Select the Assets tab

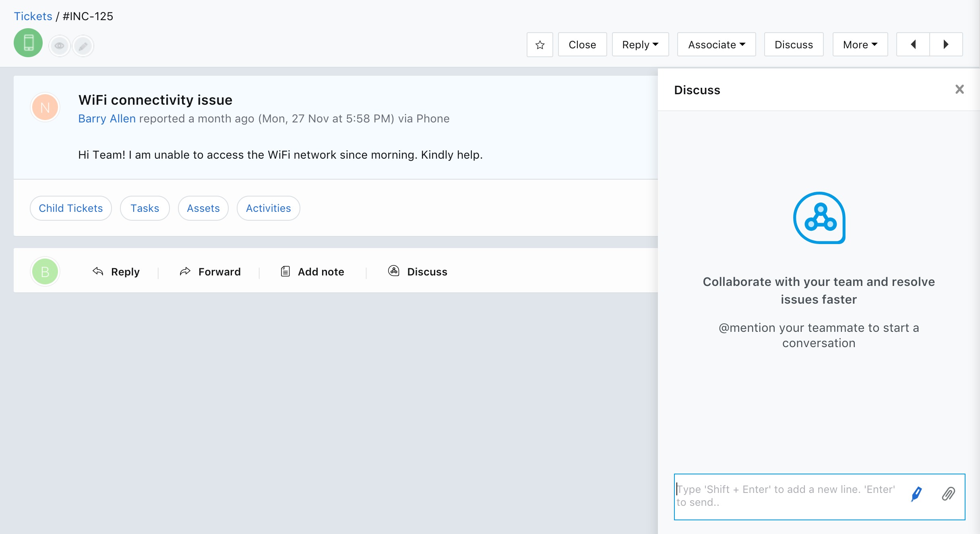click(203, 208)
